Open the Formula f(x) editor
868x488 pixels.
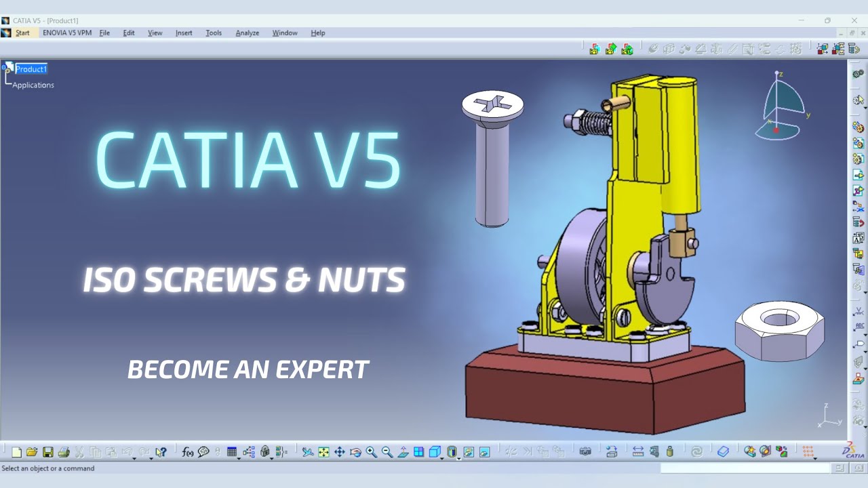[x=188, y=452]
